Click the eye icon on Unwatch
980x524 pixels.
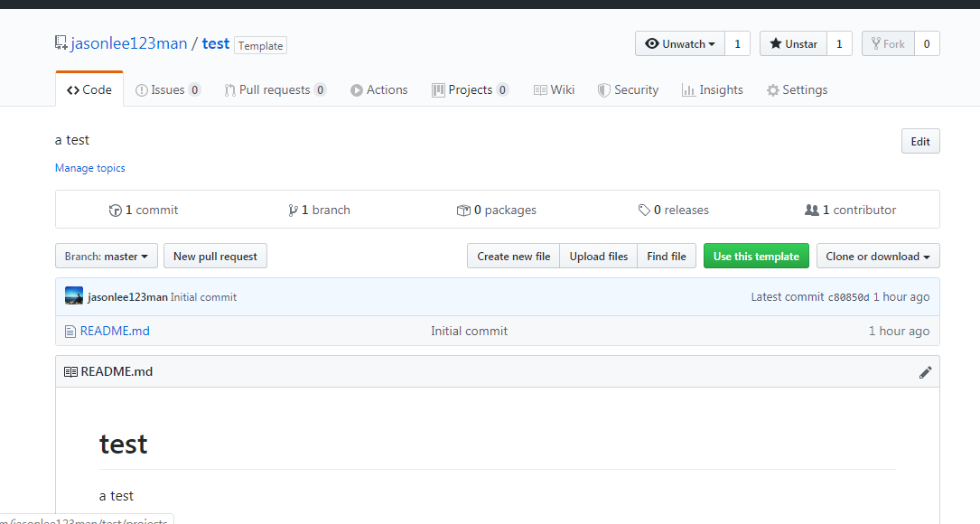[x=652, y=43]
